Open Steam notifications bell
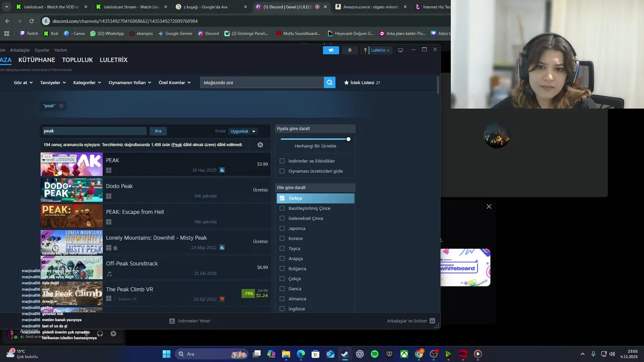 (x=350, y=50)
